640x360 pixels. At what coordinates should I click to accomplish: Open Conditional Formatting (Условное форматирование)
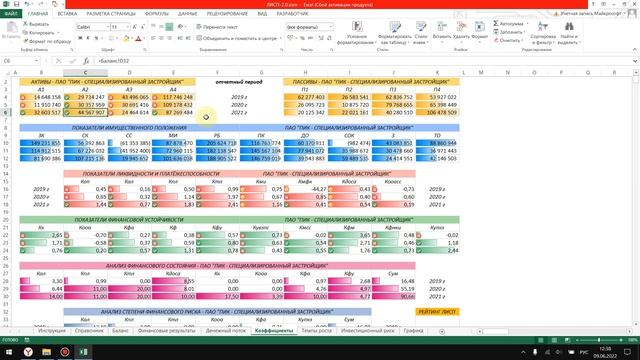click(357, 33)
